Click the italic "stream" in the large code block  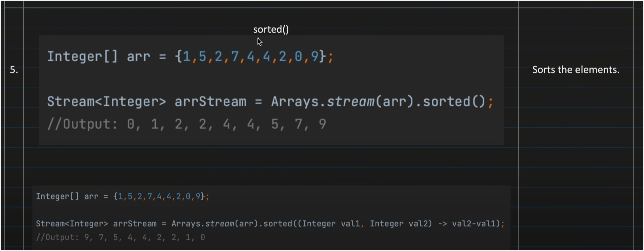350,102
